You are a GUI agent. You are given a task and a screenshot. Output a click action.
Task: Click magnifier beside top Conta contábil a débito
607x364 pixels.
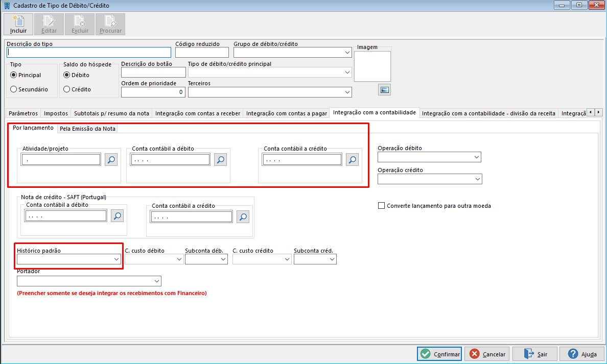pos(220,159)
